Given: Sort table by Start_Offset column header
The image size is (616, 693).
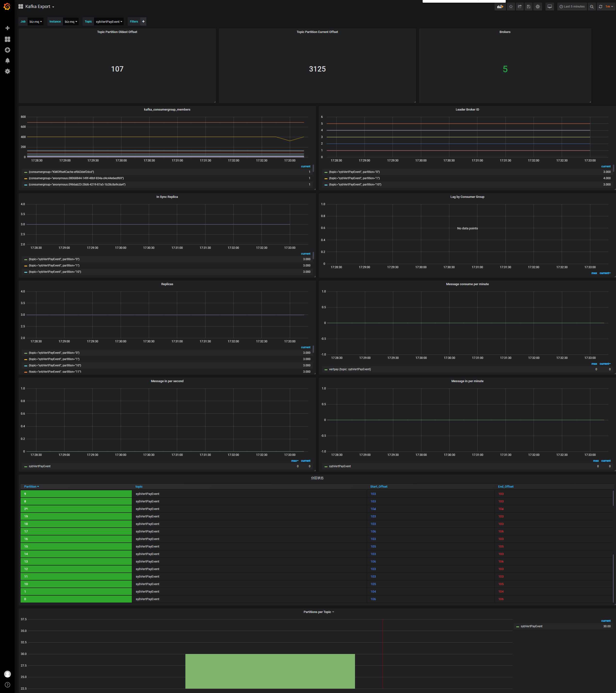Looking at the screenshot, I should (x=379, y=486).
